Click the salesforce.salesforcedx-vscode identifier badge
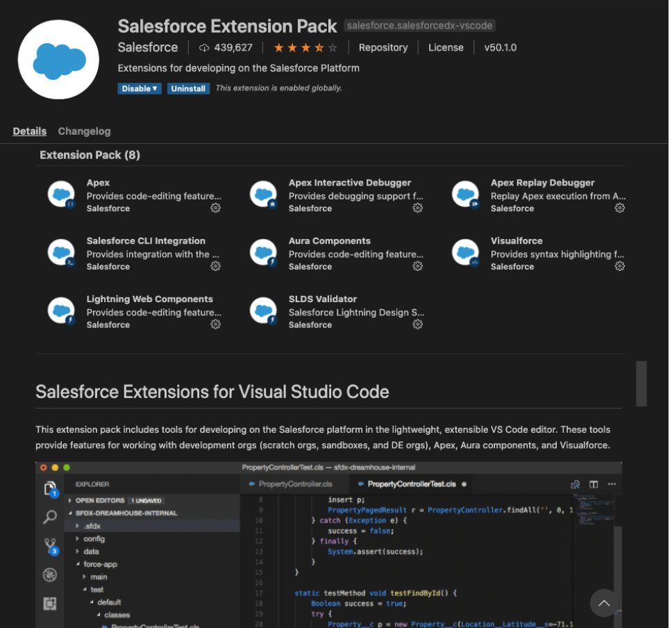 tap(419, 25)
